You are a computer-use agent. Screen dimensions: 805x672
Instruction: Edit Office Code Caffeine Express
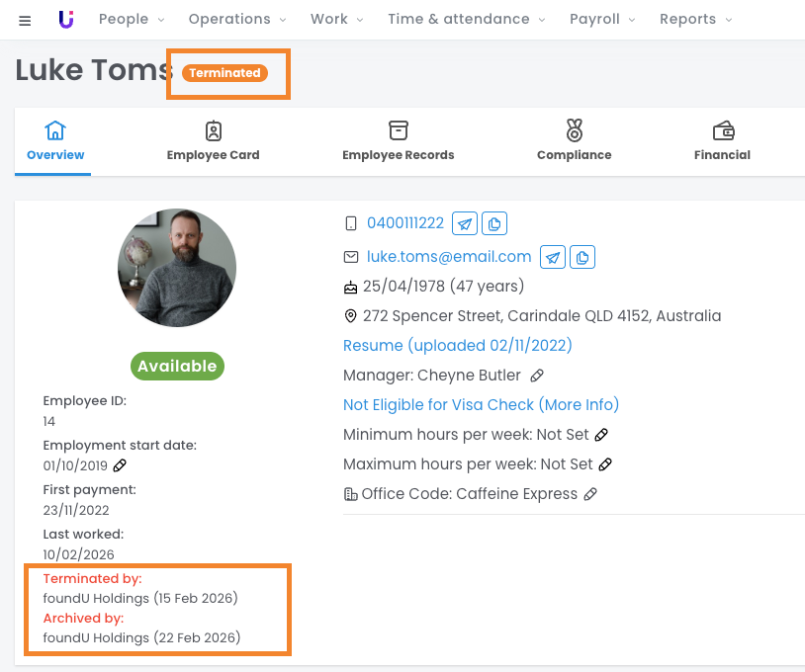590,494
